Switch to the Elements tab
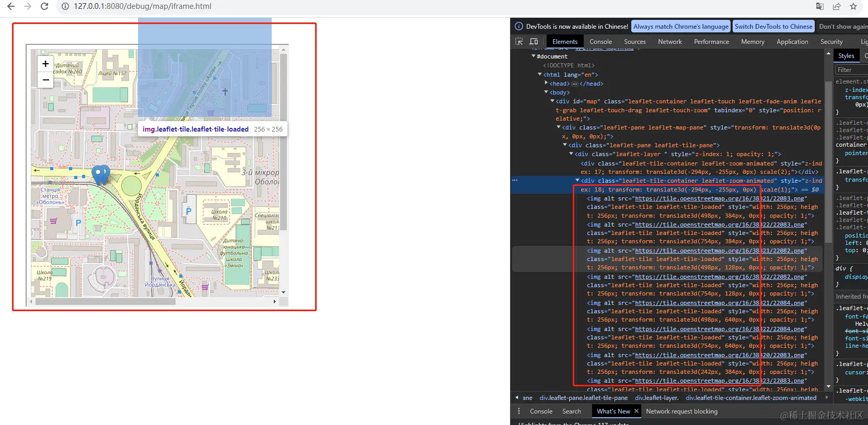The image size is (868, 425). 565,42
